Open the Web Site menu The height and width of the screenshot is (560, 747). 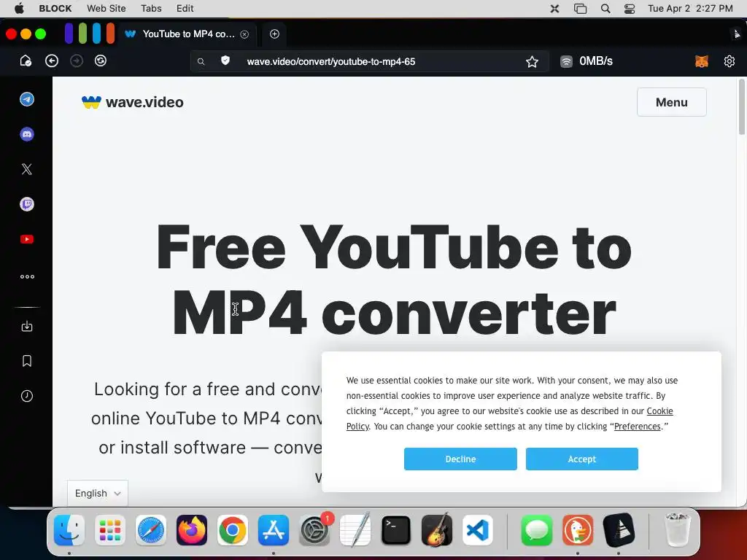click(107, 8)
